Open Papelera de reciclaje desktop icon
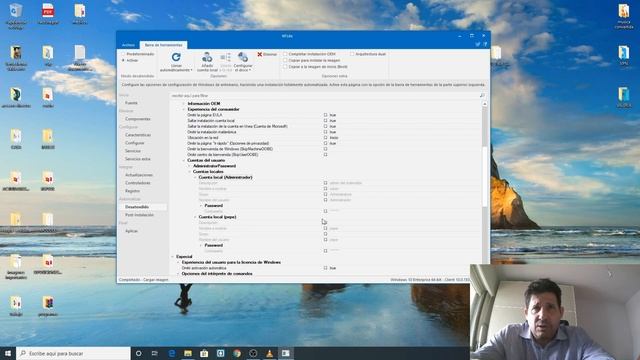640x360 pixels. 16,16
